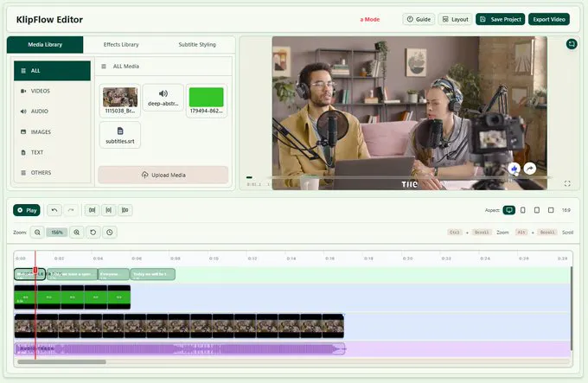The image size is (588, 383).
Task: Click the thumbs-up icon on the preview
Action: [x=514, y=169]
